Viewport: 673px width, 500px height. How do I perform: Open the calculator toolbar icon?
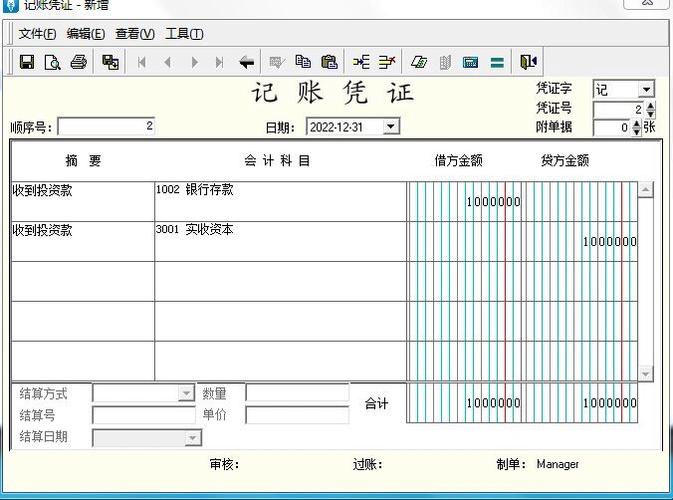point(470,63)
